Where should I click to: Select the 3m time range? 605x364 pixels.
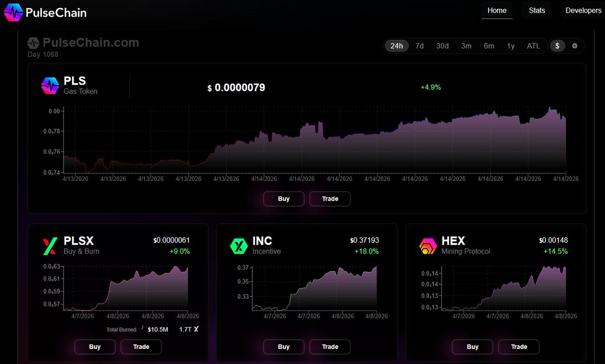pyautogui.click(x=466, y=46)
